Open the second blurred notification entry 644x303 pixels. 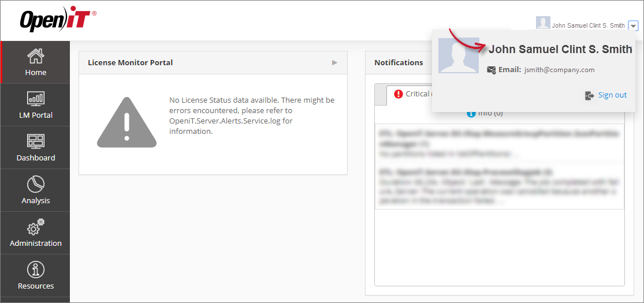pyautogui.click(x=500, y=185)
